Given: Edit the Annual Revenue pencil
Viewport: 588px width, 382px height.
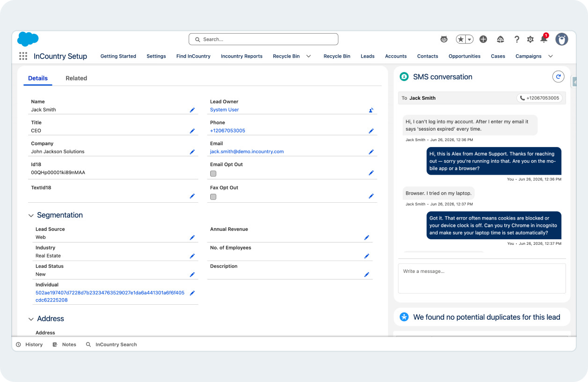Looking at the screenshot, I should tap(367, 238).
